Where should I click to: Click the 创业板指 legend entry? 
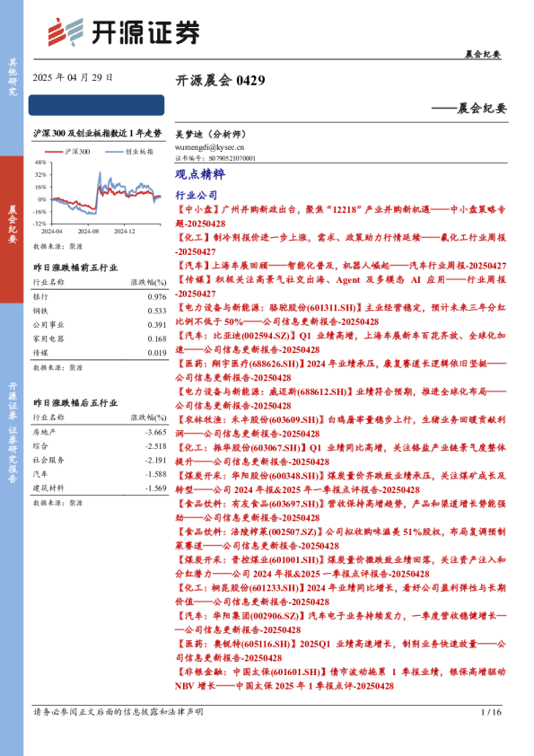coord(129,152)
